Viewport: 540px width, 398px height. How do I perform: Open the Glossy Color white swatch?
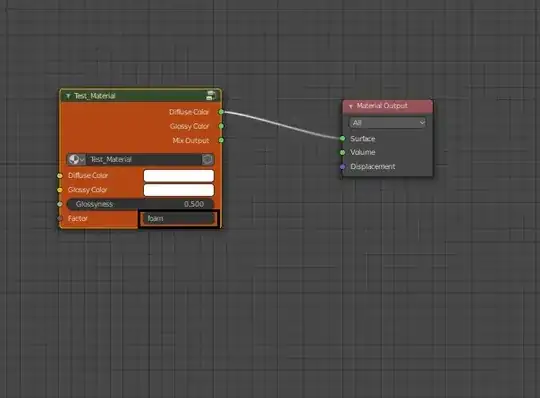coord(179,190)
